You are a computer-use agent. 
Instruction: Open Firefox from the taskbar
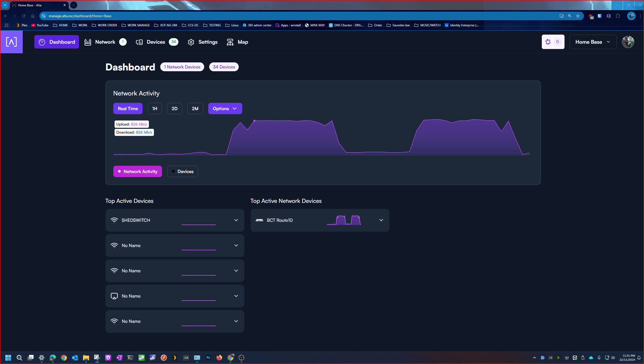click(x=219, y=358)
